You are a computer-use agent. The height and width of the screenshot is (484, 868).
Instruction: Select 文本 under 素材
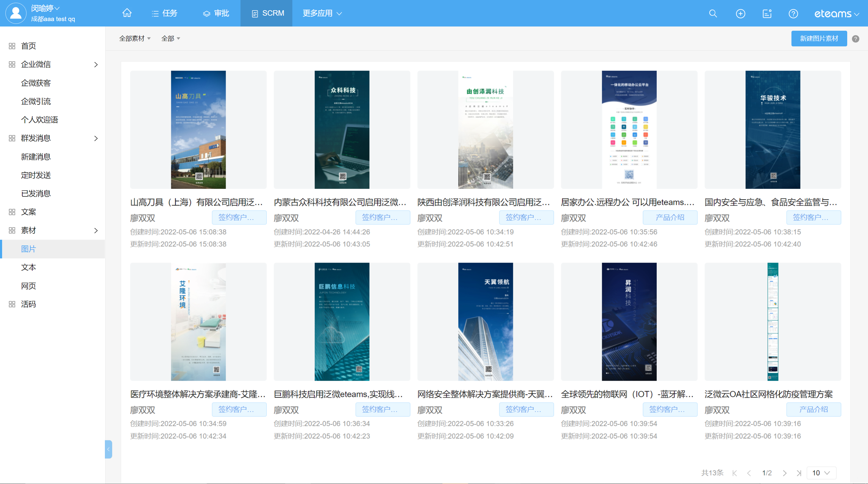[x=28, y=267]
